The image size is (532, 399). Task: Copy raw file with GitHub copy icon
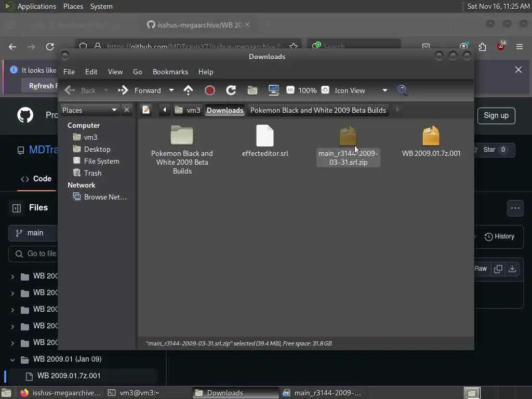tap(498, 269)
